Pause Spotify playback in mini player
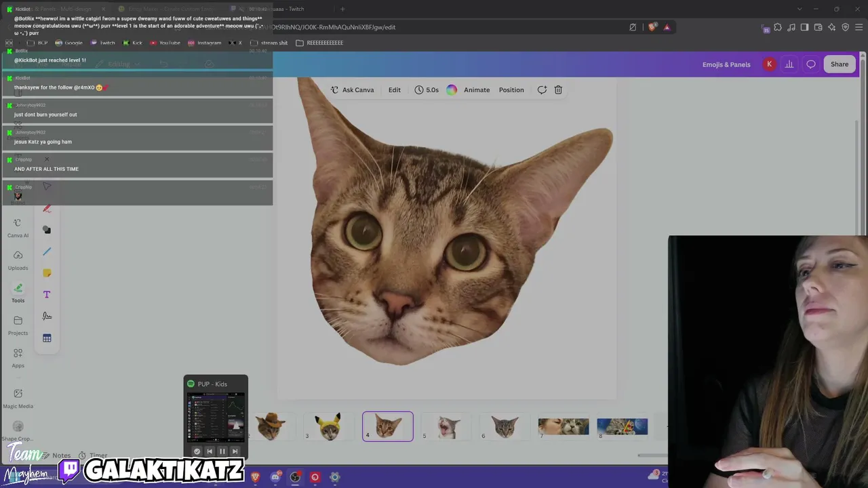 click(222, 451)
